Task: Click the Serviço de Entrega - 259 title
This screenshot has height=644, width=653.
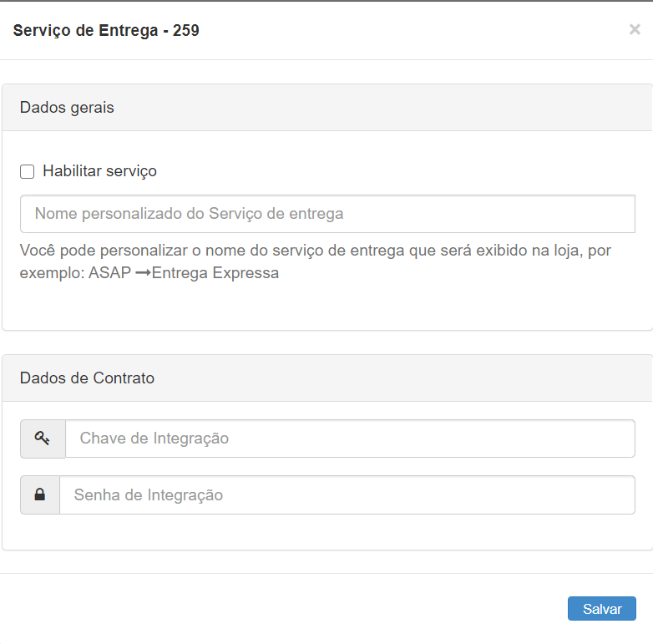Action: tap(106, 31)
